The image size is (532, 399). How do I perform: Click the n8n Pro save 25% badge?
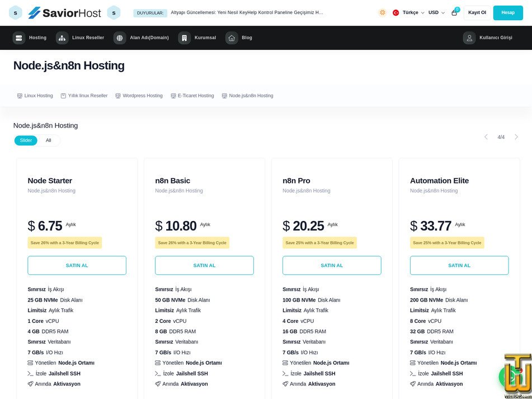(319, 242)
